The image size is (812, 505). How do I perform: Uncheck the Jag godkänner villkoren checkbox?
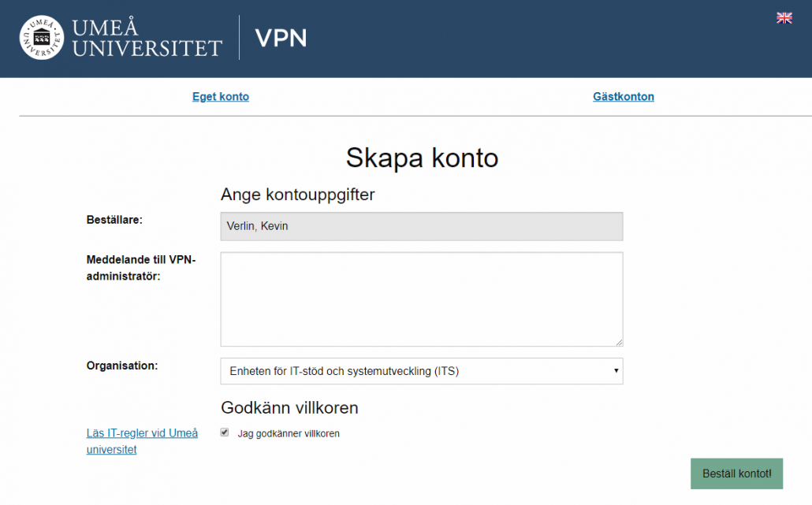pyautogui.click(x=225, y=433)
